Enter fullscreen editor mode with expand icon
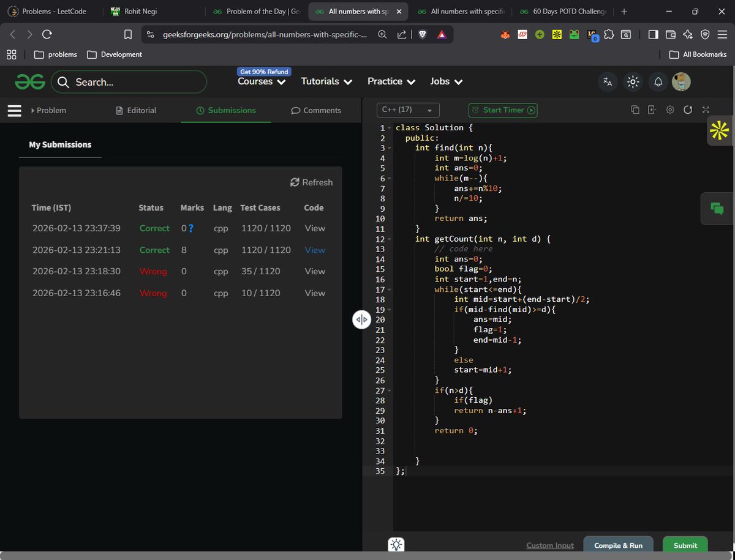The image size is (735, 560). coord(706,110)
